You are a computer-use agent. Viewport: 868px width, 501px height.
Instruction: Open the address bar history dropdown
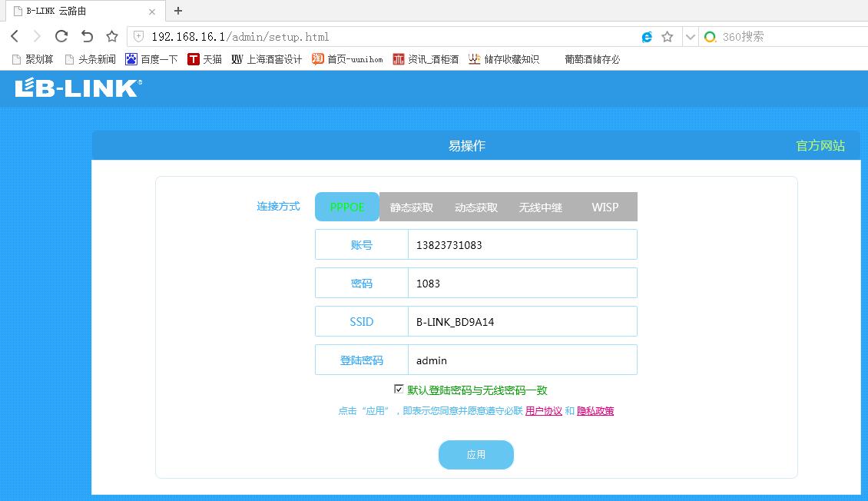click(689, 36)
